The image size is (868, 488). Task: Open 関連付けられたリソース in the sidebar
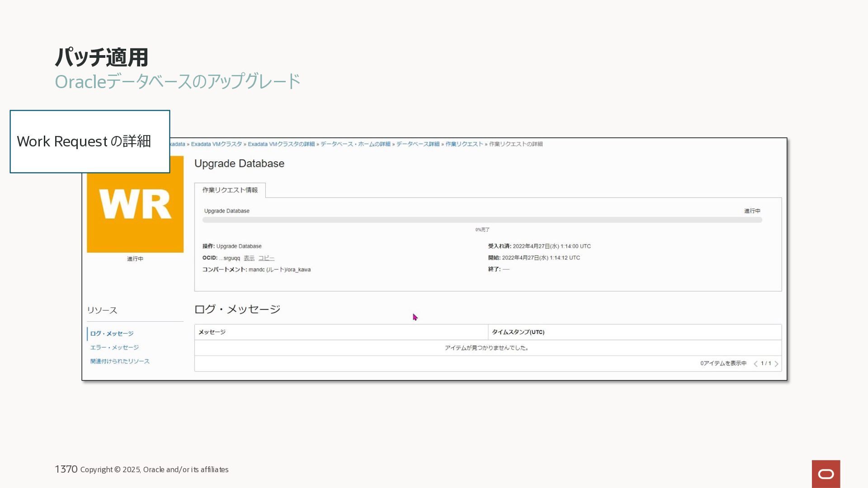120,361
